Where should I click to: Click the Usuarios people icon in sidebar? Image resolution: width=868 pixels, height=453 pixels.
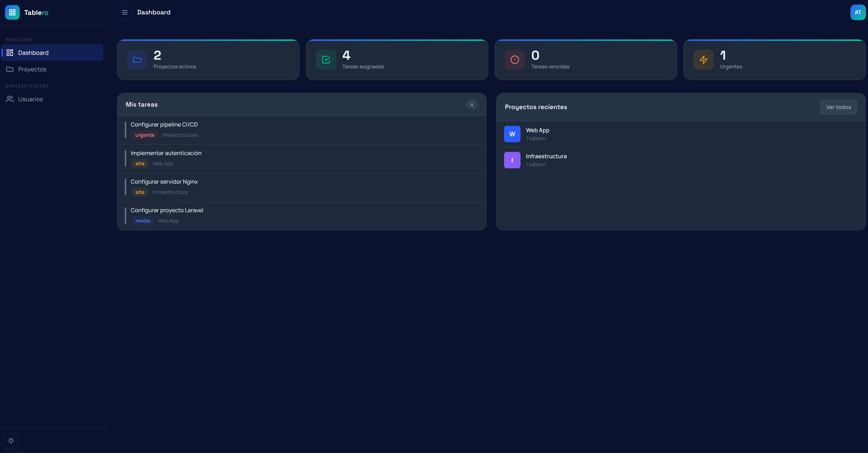coord(10,99)
